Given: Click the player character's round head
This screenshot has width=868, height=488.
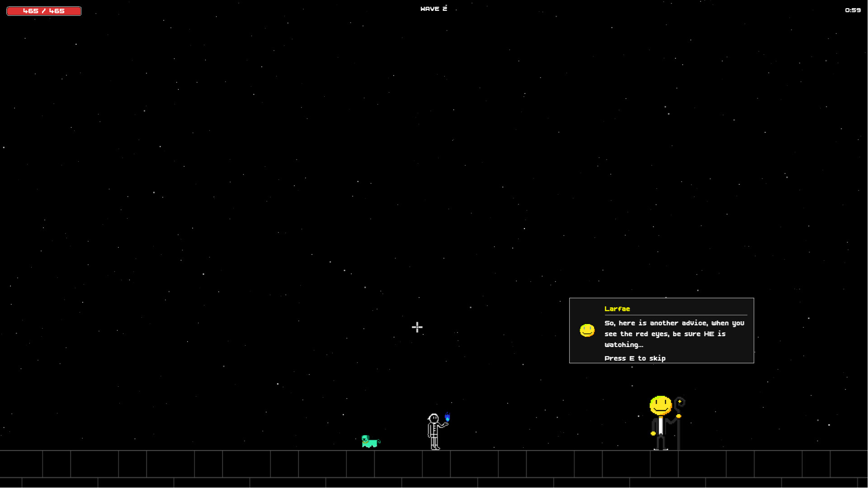Looking at the screenshot, I should tap(434, 418).
